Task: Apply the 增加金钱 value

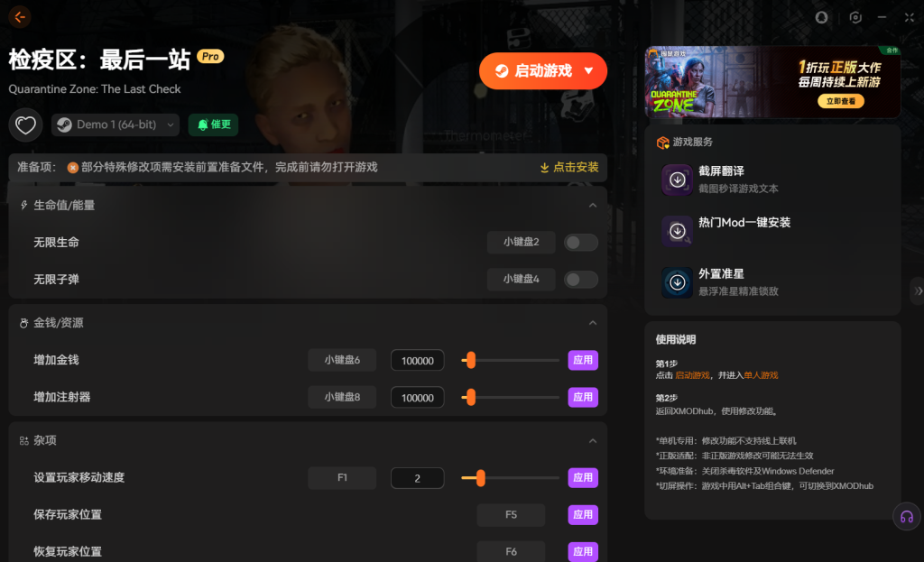Action: [x=583, y=360]
